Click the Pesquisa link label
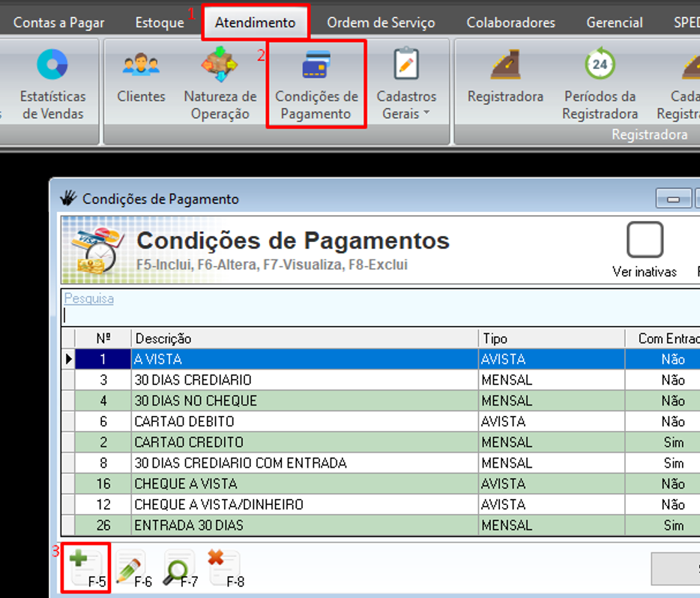Viewport: 700px width, 598px height. 88,298
